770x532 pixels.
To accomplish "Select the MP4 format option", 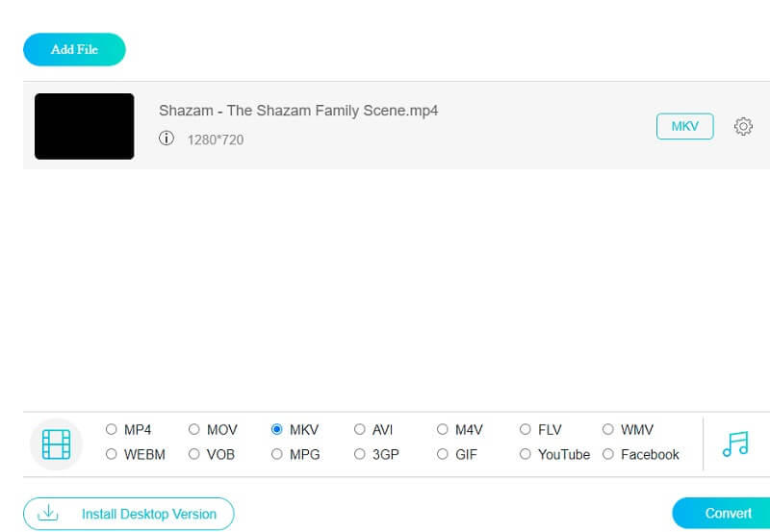I will [x=112, y=430].
